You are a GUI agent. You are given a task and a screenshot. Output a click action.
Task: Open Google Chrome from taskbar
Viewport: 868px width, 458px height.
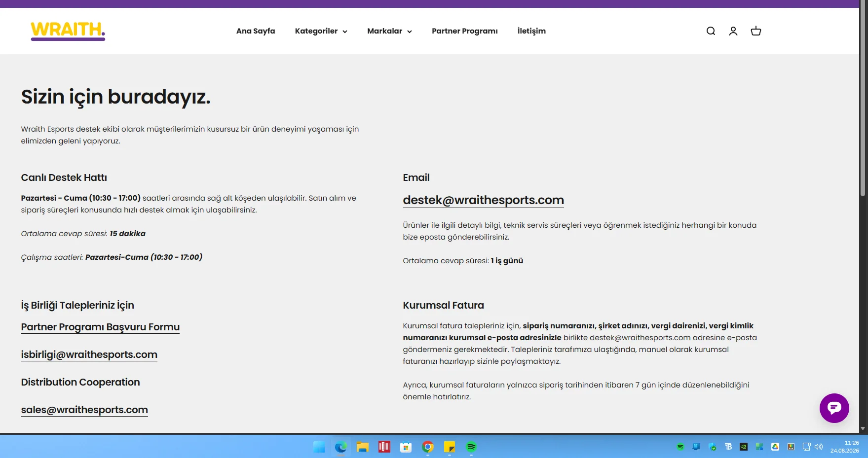pos(428,447)
